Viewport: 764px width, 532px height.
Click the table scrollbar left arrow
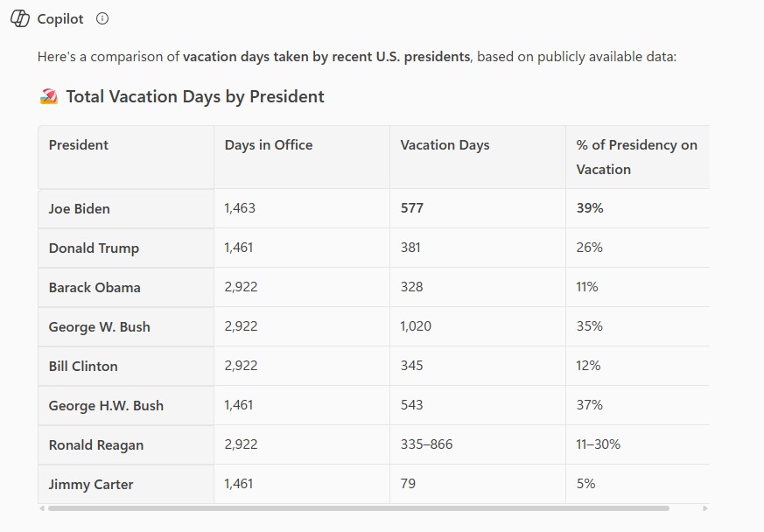pyautogui.click(x=41, y=508)
